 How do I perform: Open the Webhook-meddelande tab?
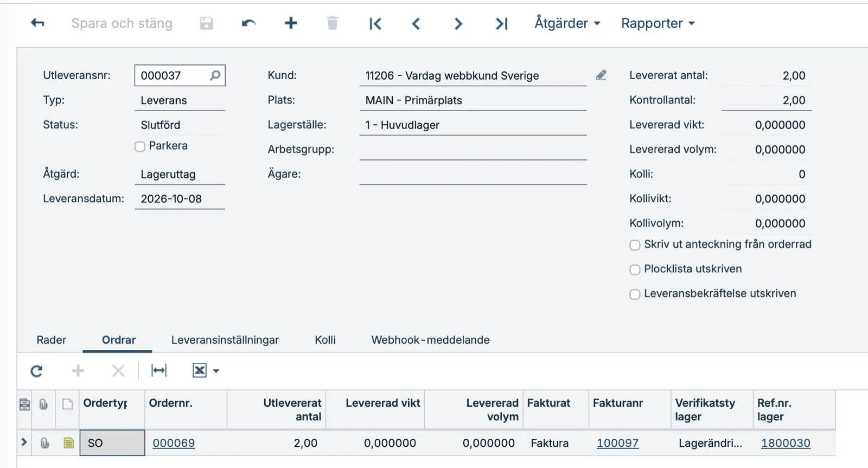[431, 340]
